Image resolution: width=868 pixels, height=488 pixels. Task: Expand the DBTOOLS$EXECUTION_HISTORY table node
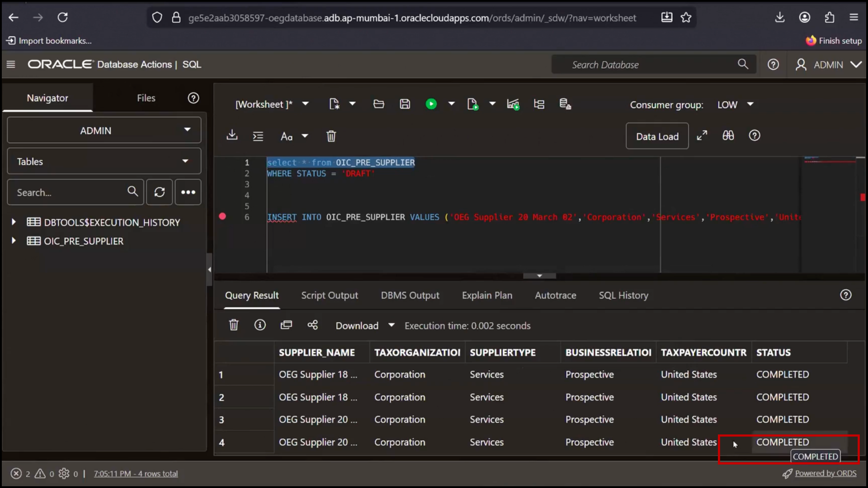click(x=14, y=222)
